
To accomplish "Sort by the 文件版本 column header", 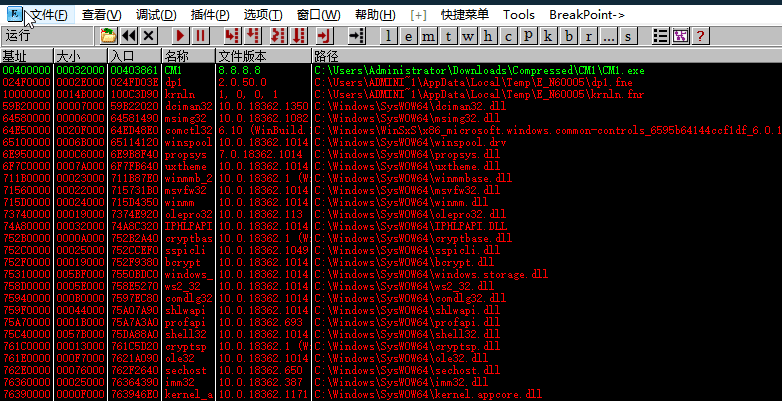I will [x=264, y=55].
